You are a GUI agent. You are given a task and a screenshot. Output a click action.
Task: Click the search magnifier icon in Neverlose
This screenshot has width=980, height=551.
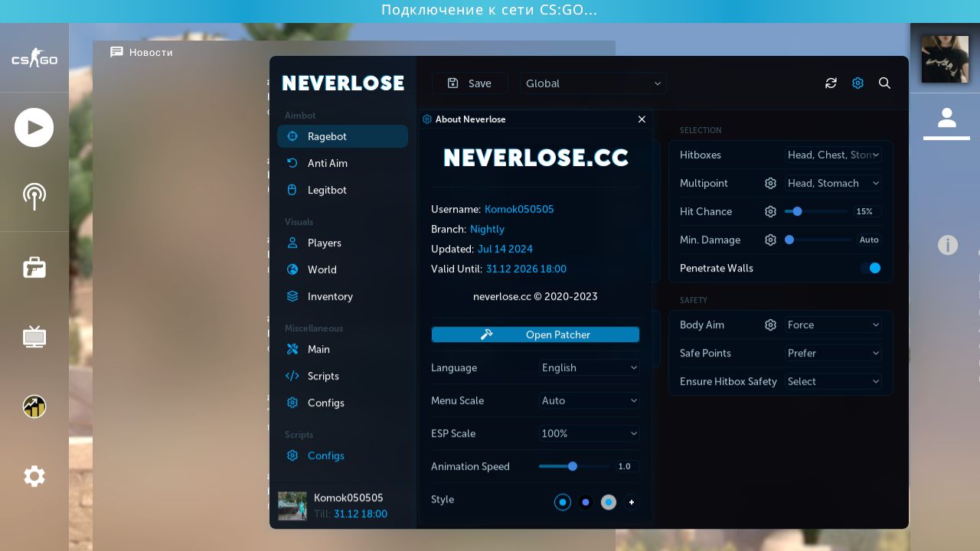(x=884, y=83)
